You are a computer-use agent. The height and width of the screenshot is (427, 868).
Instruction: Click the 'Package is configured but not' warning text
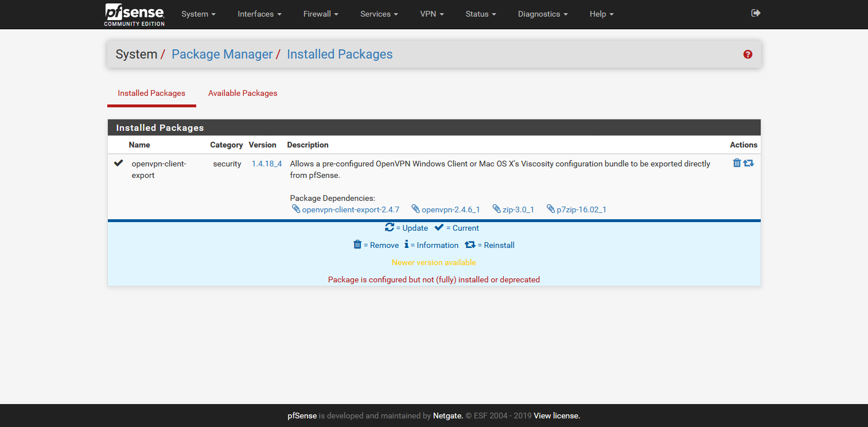434,280
